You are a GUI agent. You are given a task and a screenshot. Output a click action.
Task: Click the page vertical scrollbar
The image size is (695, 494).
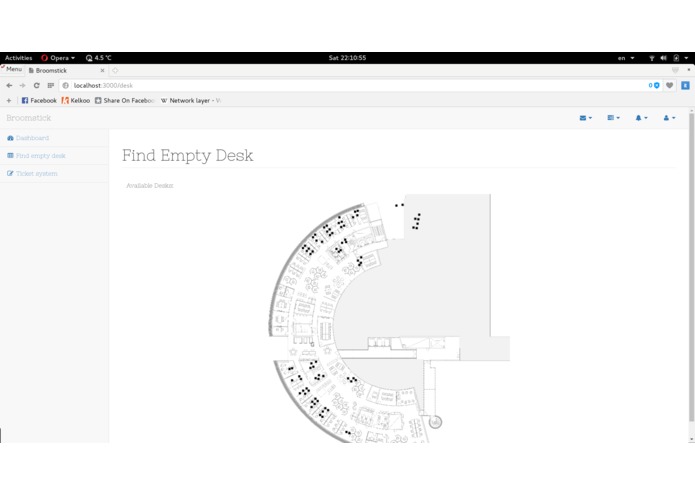691,267
